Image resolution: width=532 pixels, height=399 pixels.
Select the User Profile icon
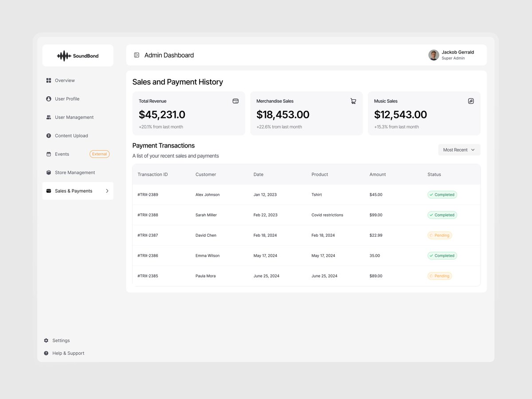48,98
